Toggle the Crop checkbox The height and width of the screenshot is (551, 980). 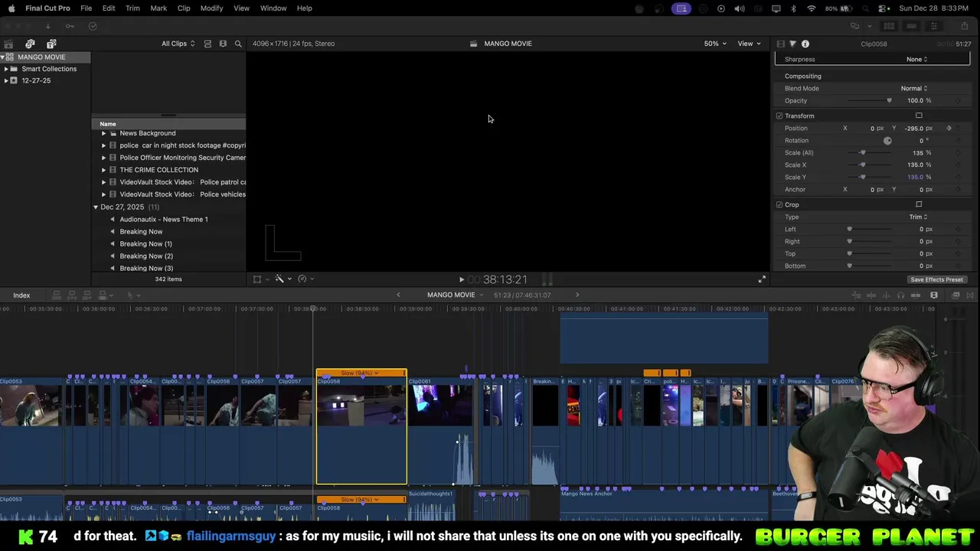pyautogui.click(x=779, y=204)
